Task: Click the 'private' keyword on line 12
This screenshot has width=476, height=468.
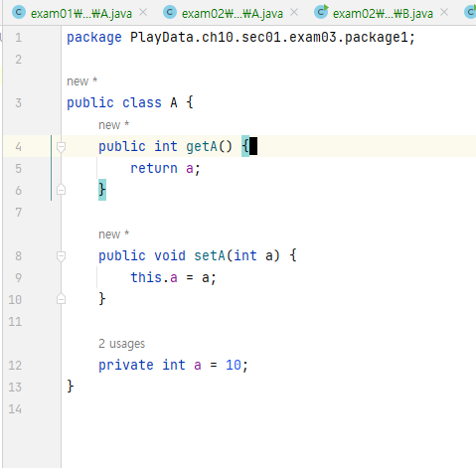Action: click(126, 365)
